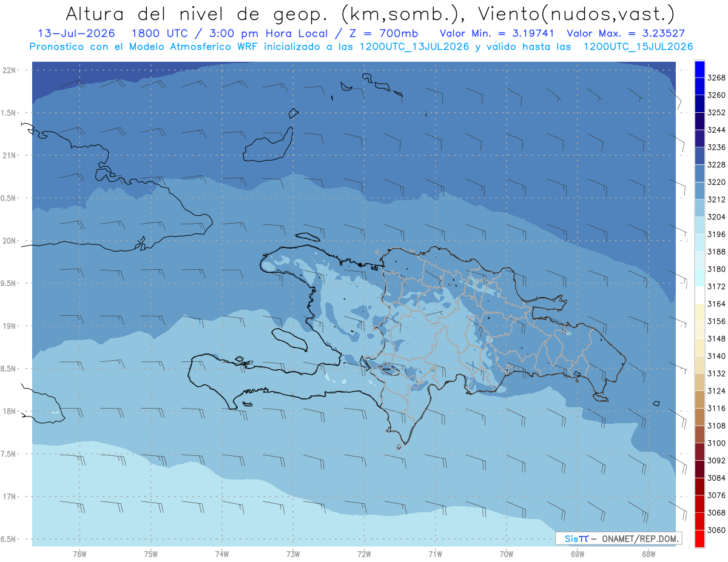The image size is (728, 562).
Task: Click the '3244' colorbar label
Action: 716,130
